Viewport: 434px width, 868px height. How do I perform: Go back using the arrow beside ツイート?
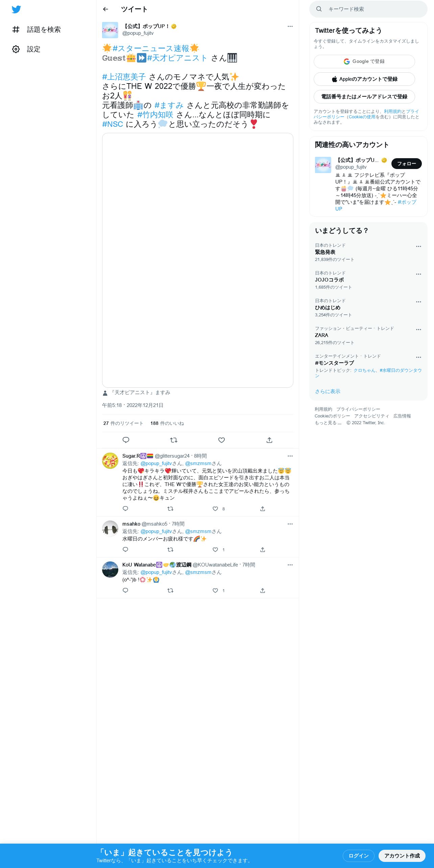click(x=105, y=9)
